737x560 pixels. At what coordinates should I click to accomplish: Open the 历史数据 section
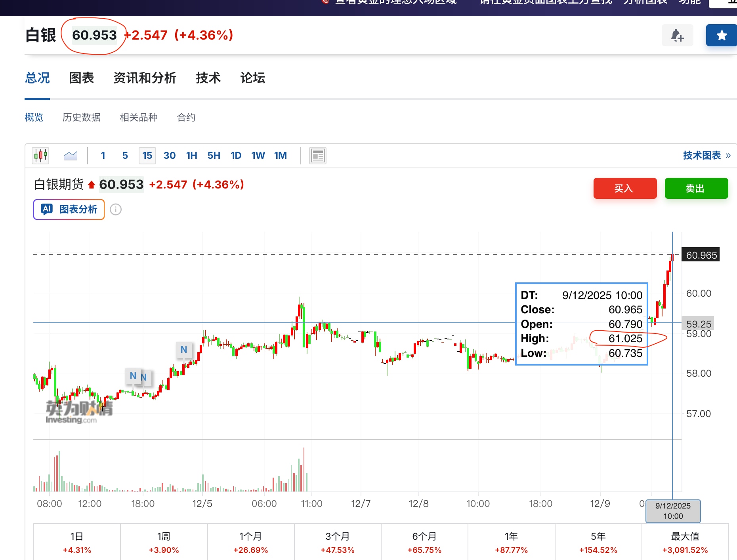point(81,117)
